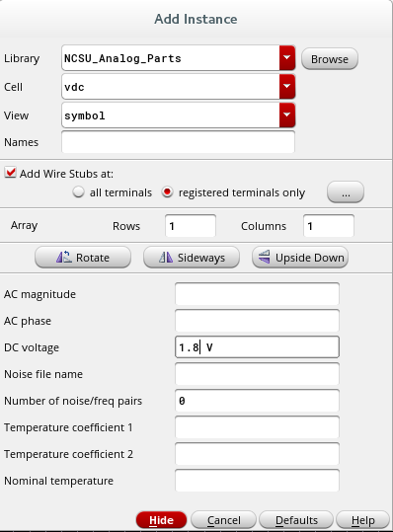Click the array Rows field
The image size is (393, 532).
(x=191, y=226)
